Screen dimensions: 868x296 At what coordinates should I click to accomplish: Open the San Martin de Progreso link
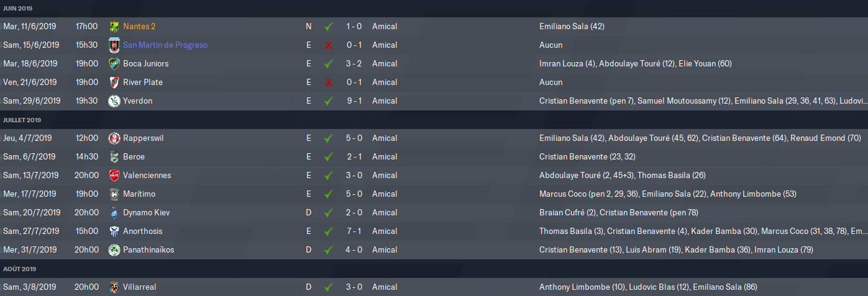[x=165, y=45]
